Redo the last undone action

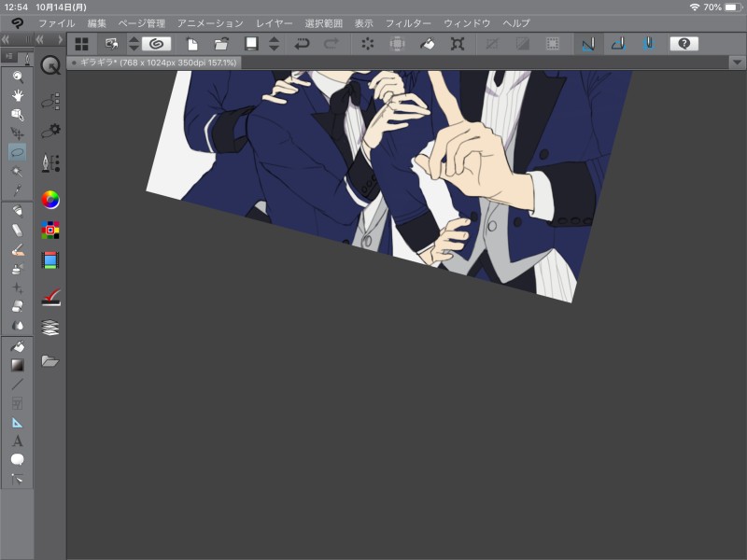coord(331,44)
